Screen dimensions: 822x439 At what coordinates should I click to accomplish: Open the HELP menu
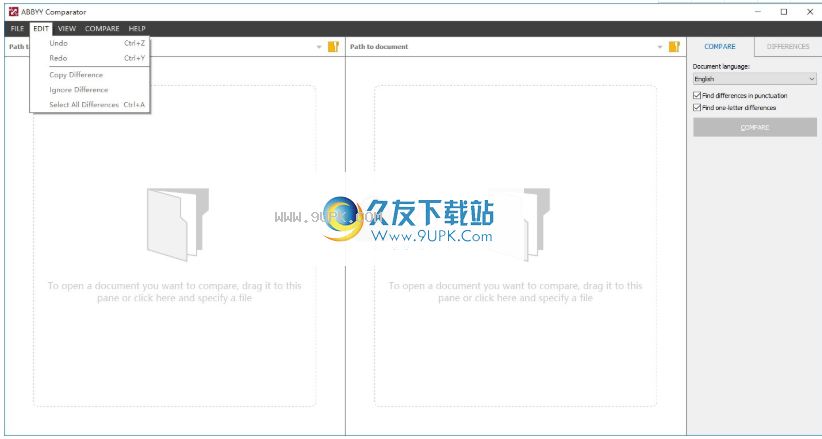pyautogui.click(x=137, y=29)
